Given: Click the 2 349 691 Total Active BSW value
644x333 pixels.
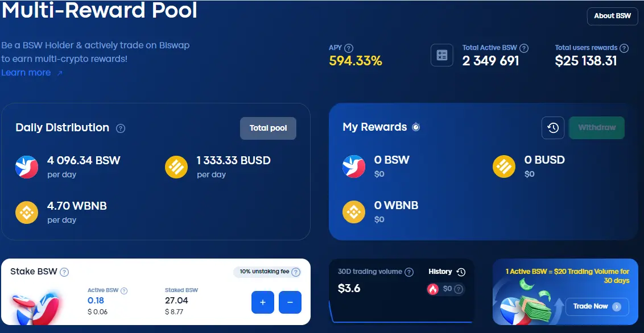Looking at the screenshot, I should (491, 61).
